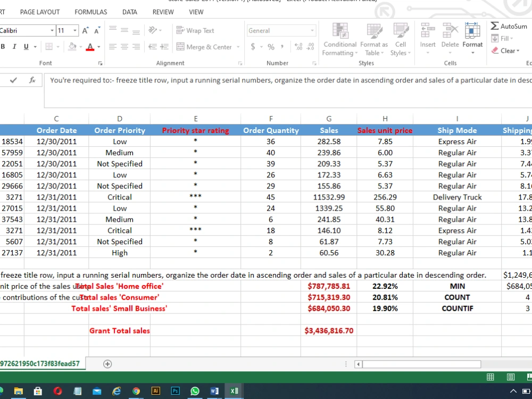
Task: Select column header G
Action: 329,119
